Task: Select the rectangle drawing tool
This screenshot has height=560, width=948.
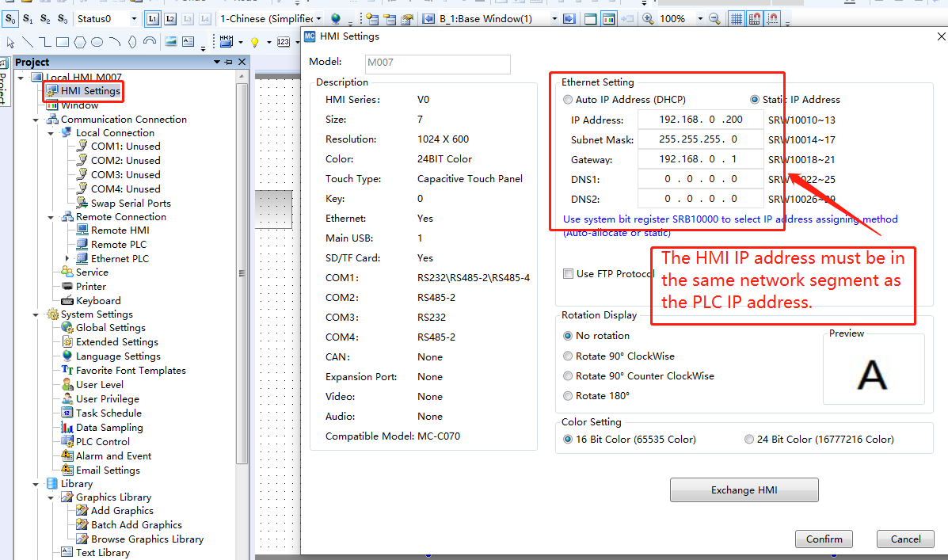Action: pyautogui.click(x=62, y=42)
